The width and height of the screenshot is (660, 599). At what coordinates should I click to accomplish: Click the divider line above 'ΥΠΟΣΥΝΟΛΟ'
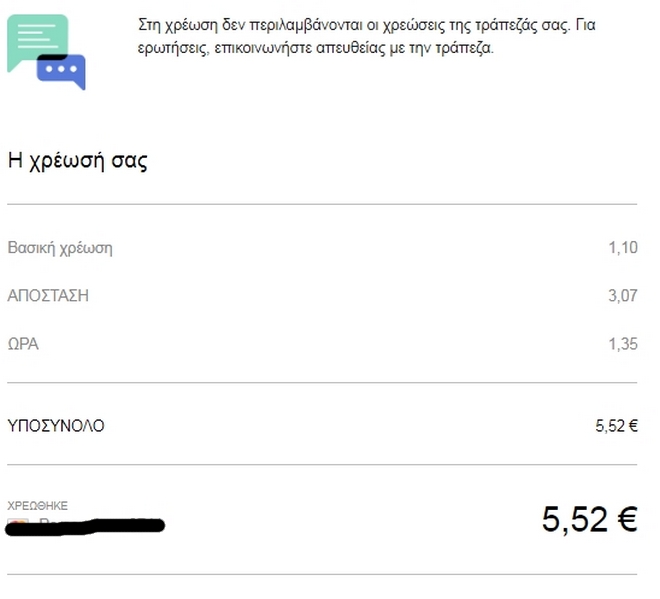tap(322, 382)
